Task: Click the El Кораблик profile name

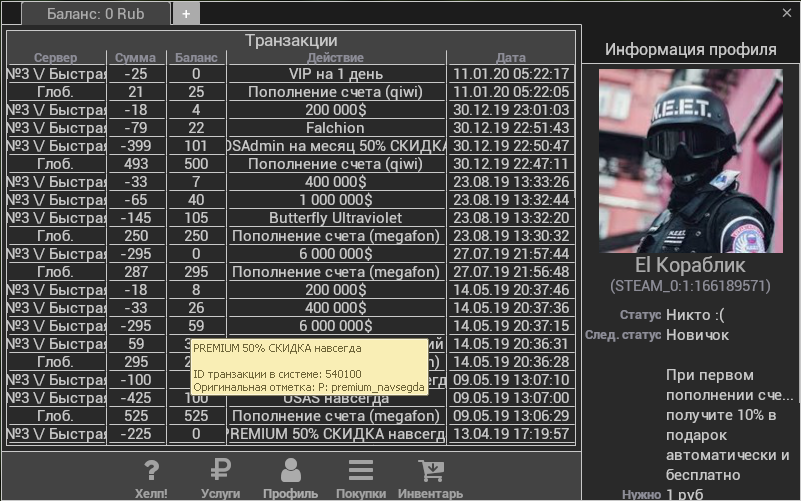Action: [x=691, y=266]
